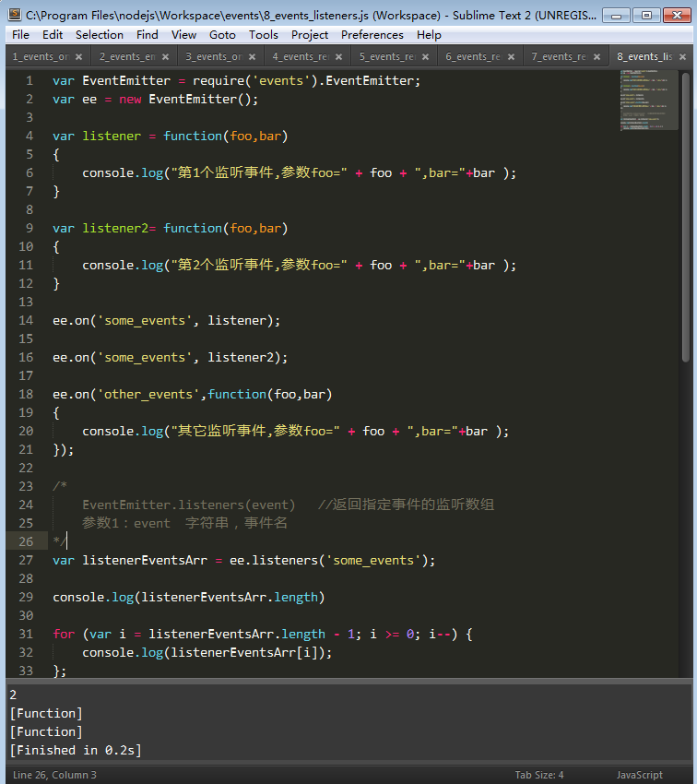Click line number 1 in the gutter
The width and height of the screenshot is (697, 784).
(30, 80)
